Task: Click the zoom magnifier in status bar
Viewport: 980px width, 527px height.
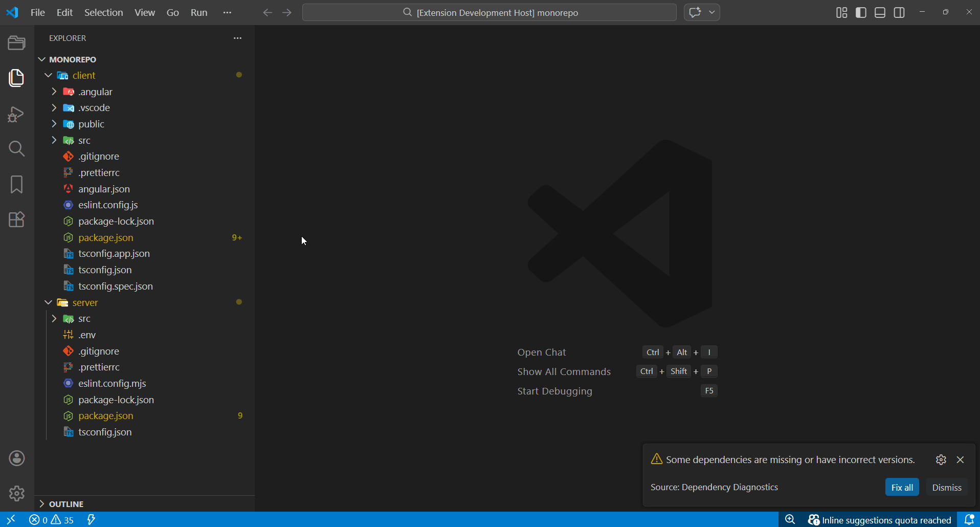Action: tap(790, 520)
